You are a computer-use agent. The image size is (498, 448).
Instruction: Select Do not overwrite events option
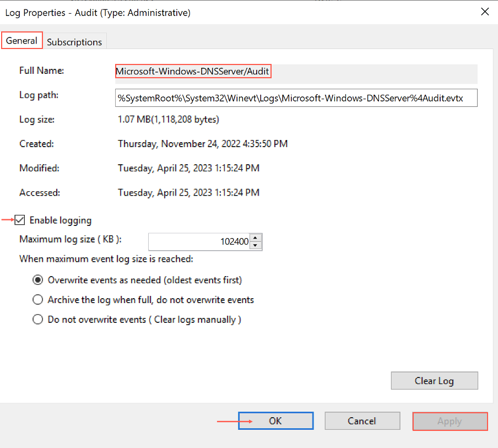[x=38, y=320]
